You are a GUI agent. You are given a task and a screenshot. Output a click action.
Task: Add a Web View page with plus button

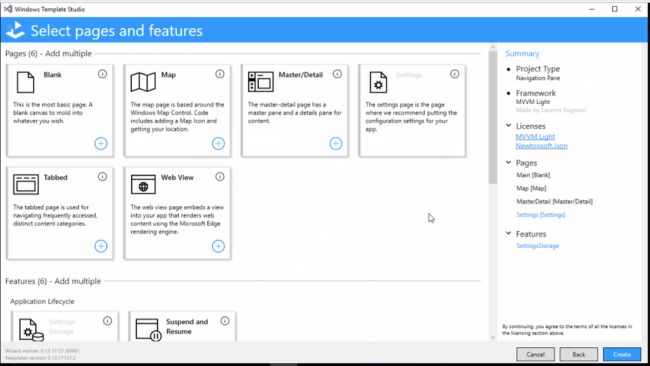218,246
